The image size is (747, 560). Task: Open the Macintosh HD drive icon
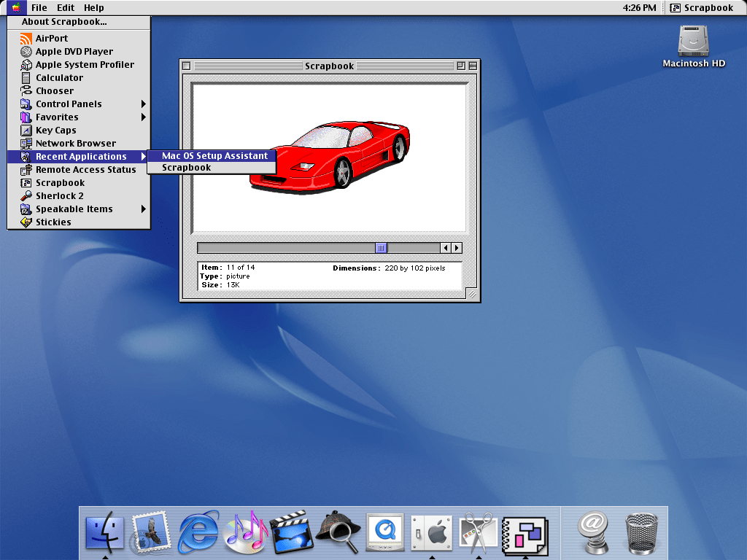tap(693, 42)
